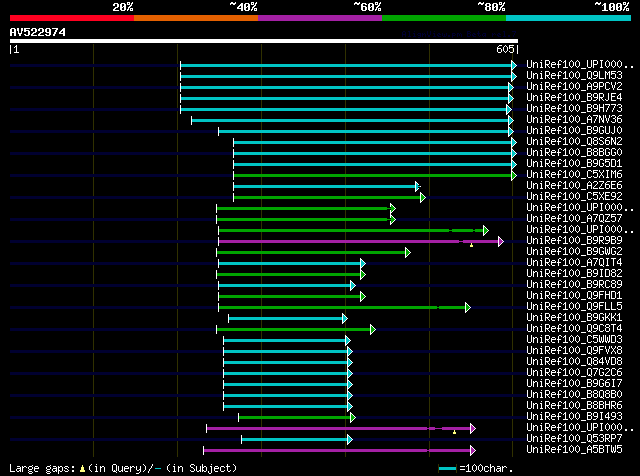The width and height of the screenshot is (640, 476).
Task: Click the arrowhead ending the Q9C8T4 bar
Action: click(x=373, y=329)
